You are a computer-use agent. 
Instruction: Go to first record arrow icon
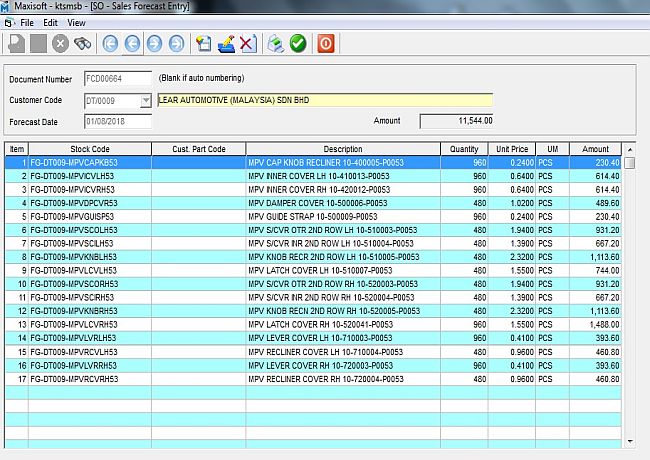click(x=110, y=44)
